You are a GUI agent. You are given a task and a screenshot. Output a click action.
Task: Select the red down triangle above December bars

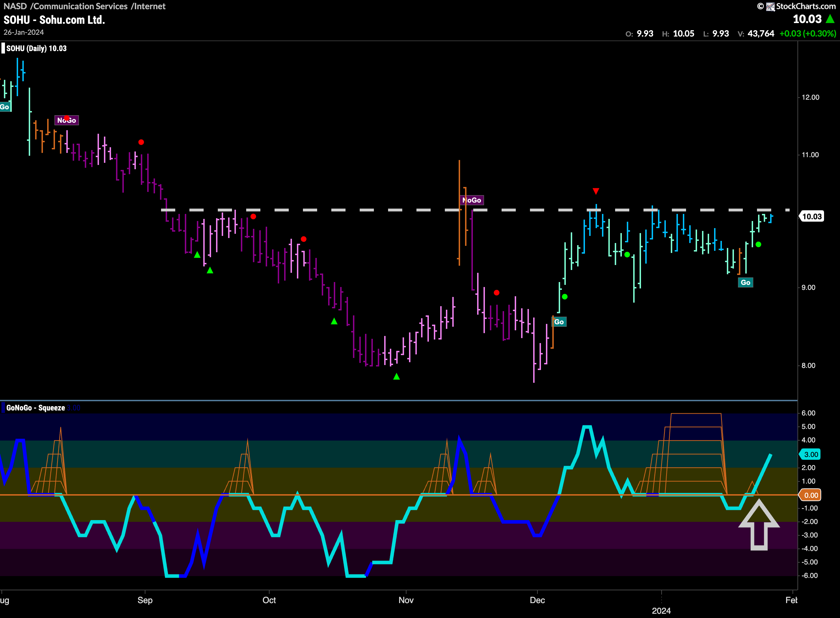(x=596, y=192)
